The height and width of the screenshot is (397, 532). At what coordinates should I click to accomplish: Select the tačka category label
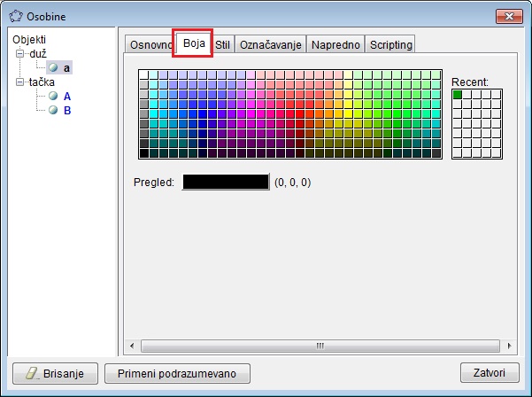pyautogui.click(x=42, y=82)
